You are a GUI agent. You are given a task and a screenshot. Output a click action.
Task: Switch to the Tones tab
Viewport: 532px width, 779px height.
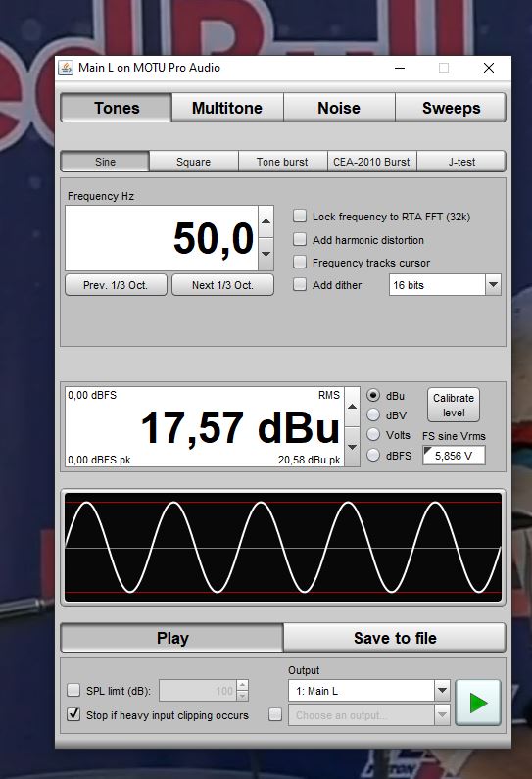coord(117,108)
